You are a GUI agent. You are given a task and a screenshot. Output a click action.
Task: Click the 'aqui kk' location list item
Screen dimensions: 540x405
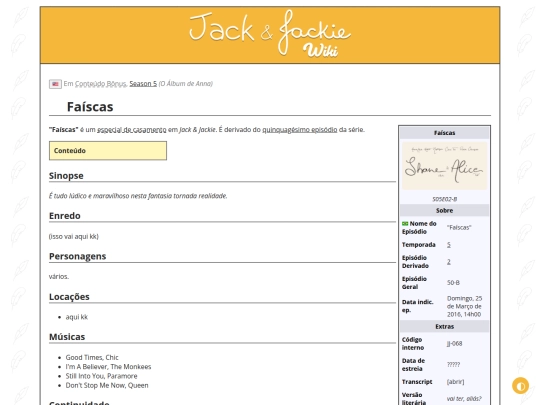[x=77, y=317]
